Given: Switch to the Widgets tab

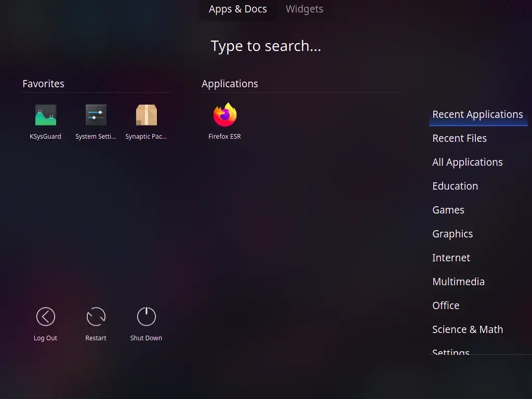Looking at the screenshot, I should click(304, 9).
